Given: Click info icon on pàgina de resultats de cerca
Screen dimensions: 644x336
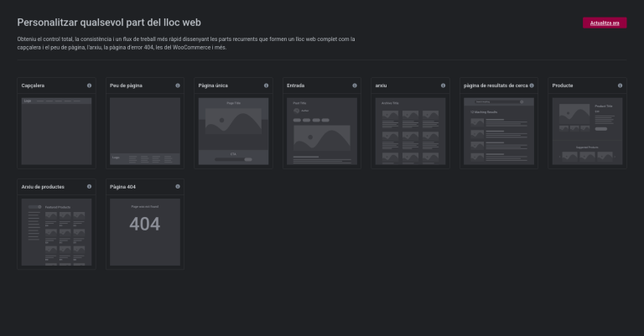Looking at the screenshot, I should pos(532,85).
